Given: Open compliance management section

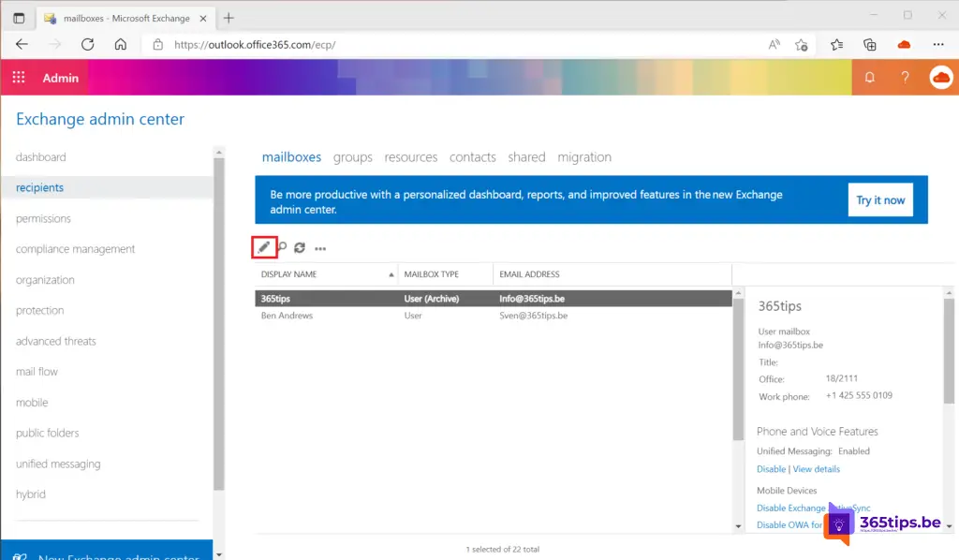Looking at the screenshot, I should (x=75, y=249).
